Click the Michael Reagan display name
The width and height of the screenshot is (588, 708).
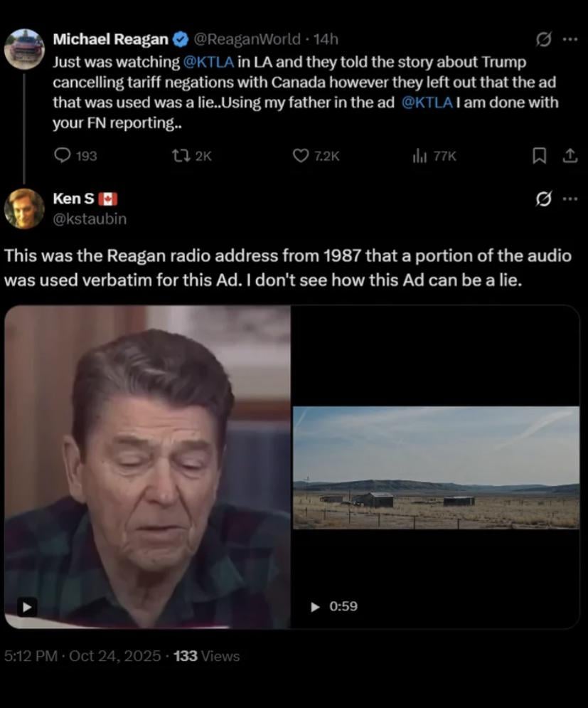(110, 39)
